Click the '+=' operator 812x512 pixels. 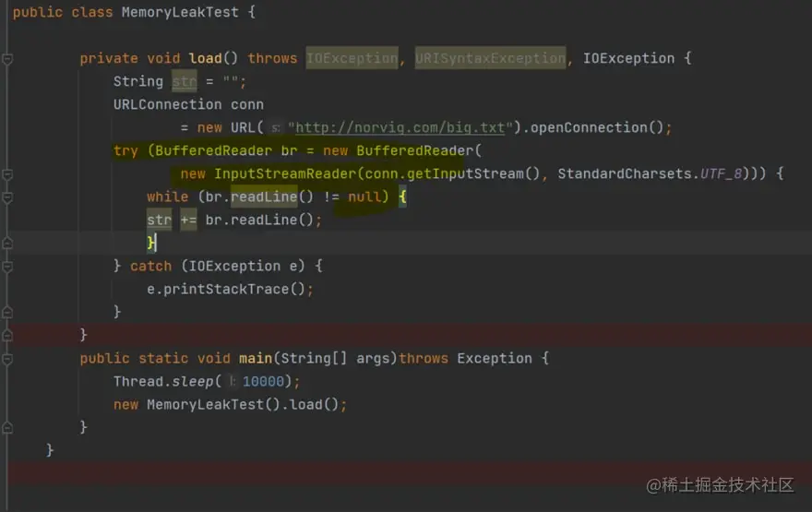point(188,220)
